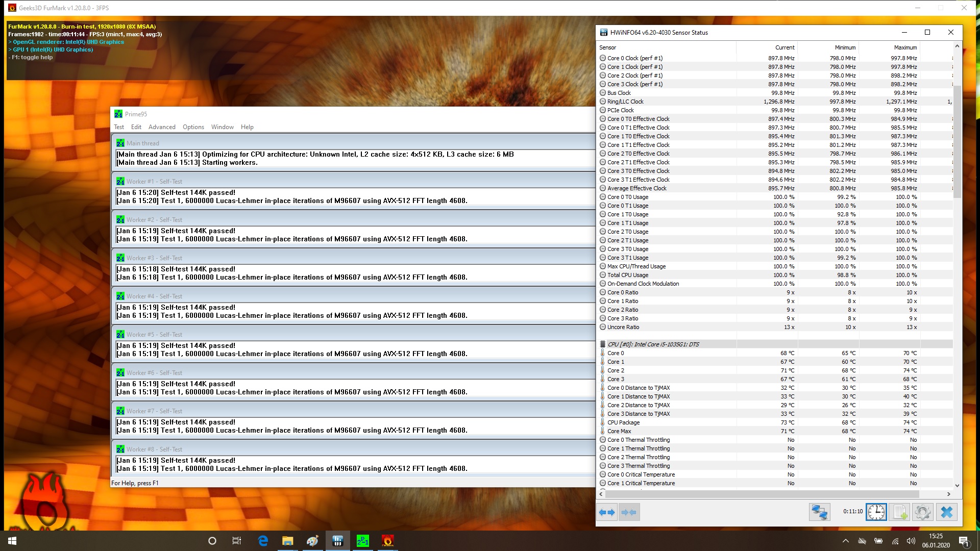
Task: Click the Current column header in HWiNFO
Action: tap(767, 47)
